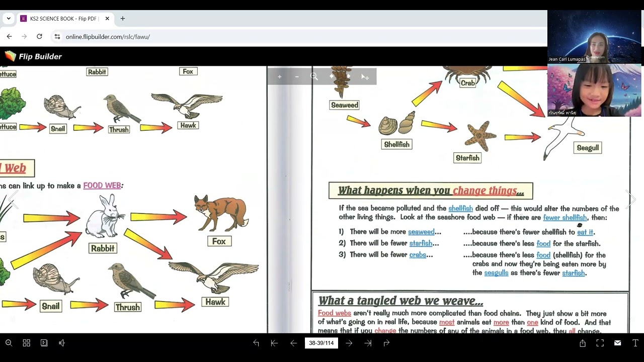This screenshot has height=362, width=644.
Task: Click the 'What a tangled web we weave' heading
Action: pos(400,301)
